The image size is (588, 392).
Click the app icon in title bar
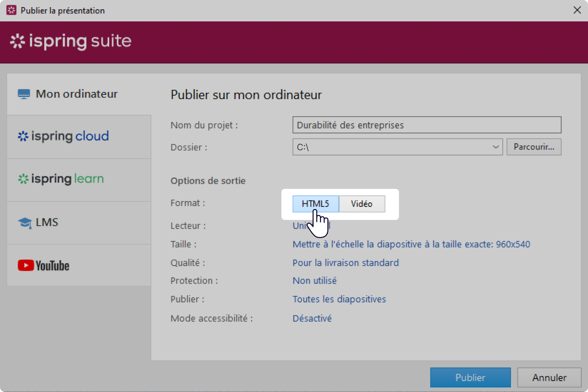[x=11, y=10]
